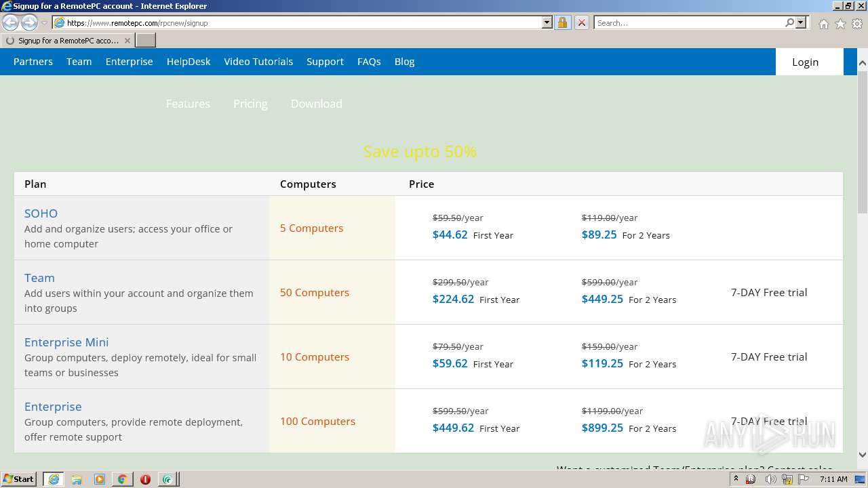
Task: Go to Home using house icon
Action: (x=823, y=24)
